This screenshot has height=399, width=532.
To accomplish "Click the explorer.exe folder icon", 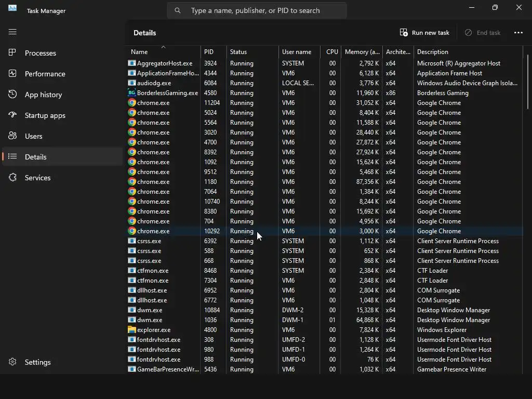I will pyautogui.click(x=131, y=329).
